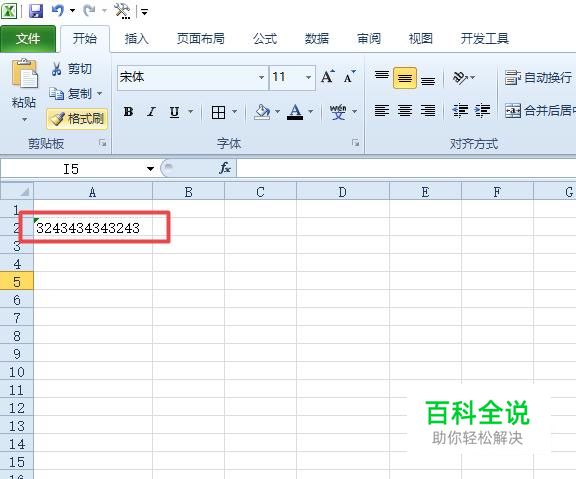Apply fill color with paint bucket
The height and width of the screenshot is (479, 576).
point(262,112)
